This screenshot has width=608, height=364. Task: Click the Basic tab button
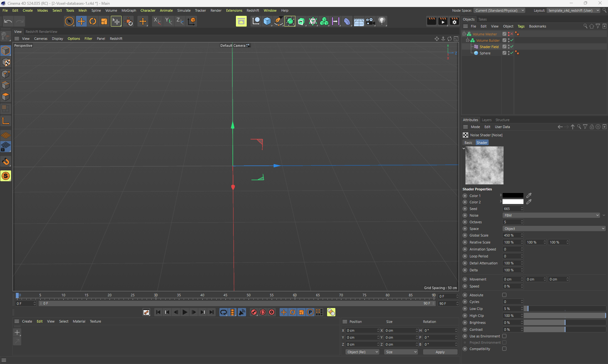[468, 143]
